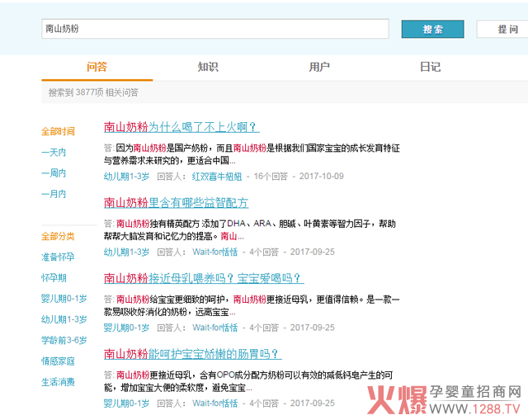528x420 pixels.
Task: Open Wait-for恬恬 profile under 接近母乳 question
Action: (214, 328)
